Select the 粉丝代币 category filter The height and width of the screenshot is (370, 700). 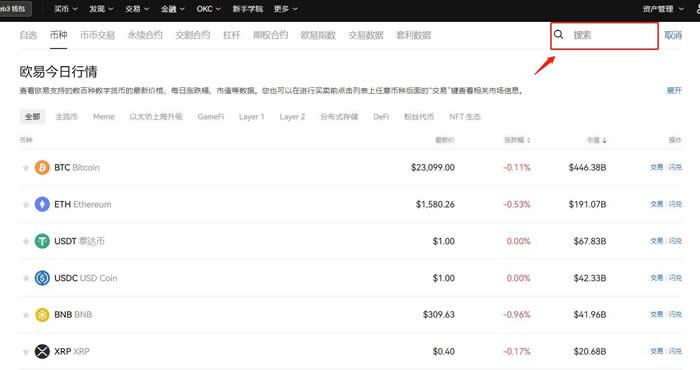click(x=419, y=117)
